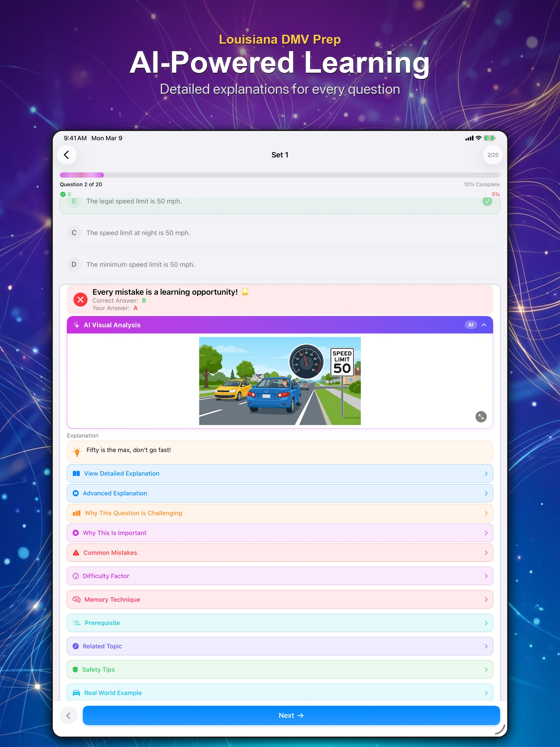Click the 'Correct Answer: B' text

coord(119,300)
